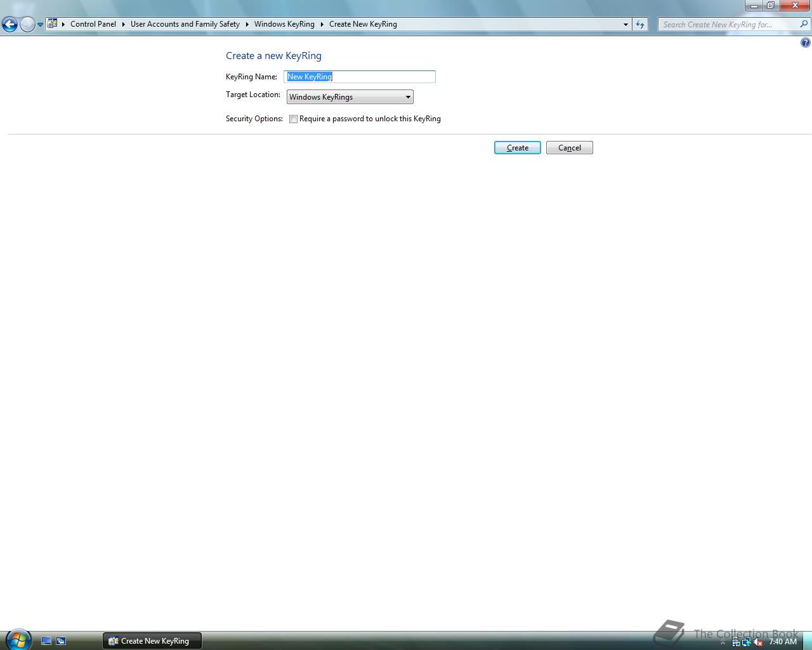Enable Require a password to unlock this KeyRing
812x650 pixels.
[x=293, y=119]
